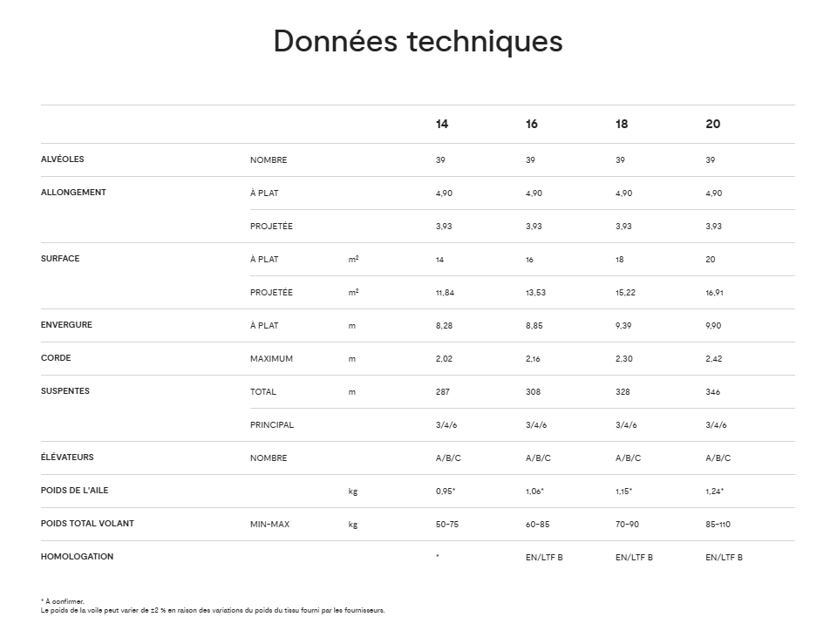Select the 346 total lines value
Image resolution: width=837 pixels, height=644 pixels.
pos(713,392)
